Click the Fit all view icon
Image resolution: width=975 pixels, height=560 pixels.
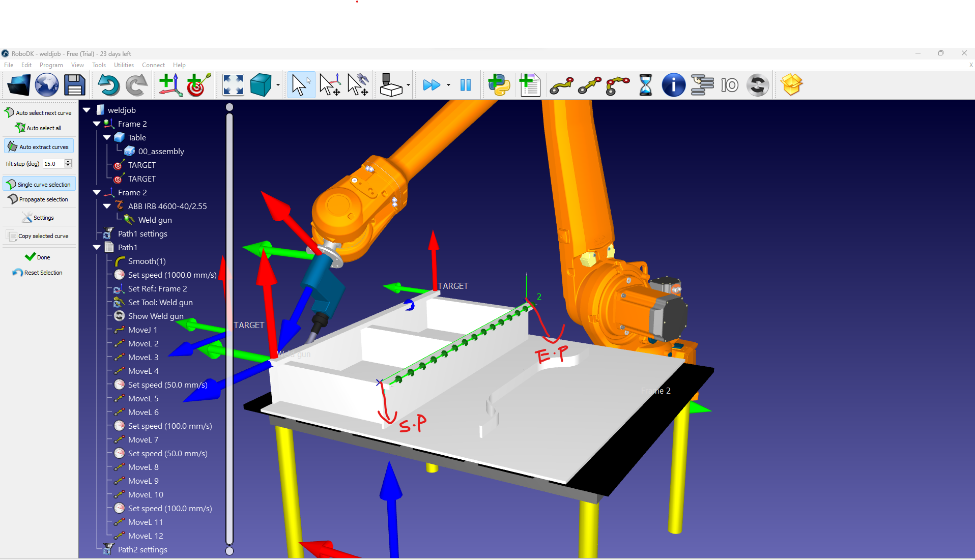tap(233, 85)
